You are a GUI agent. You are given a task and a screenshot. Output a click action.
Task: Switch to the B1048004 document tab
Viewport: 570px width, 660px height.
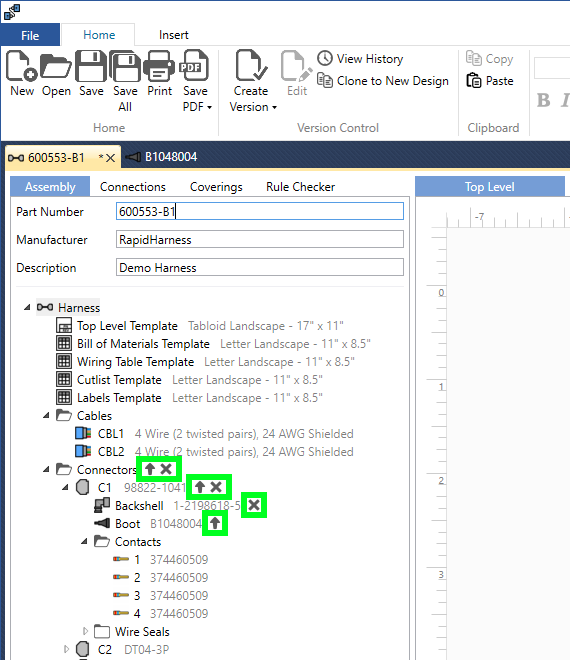pos(161,157)
